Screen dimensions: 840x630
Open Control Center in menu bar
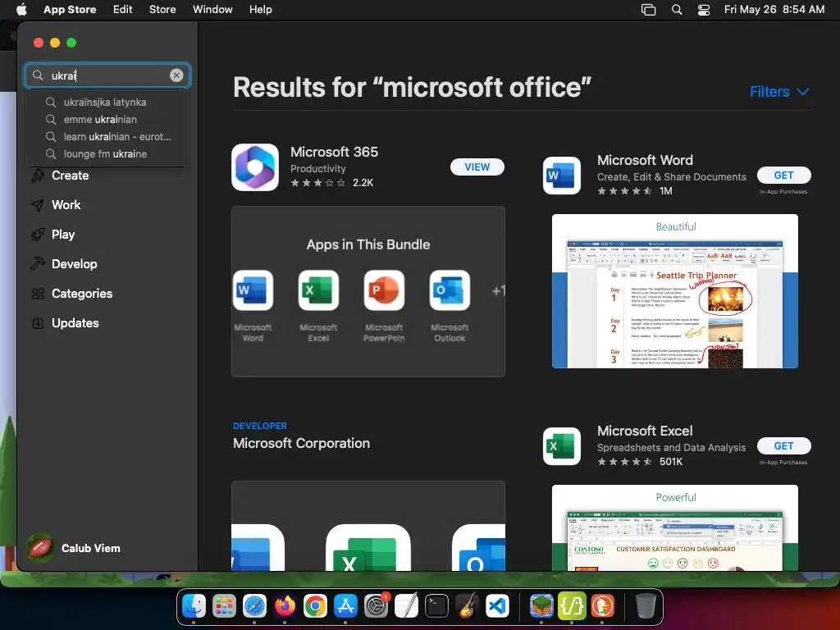704,10
